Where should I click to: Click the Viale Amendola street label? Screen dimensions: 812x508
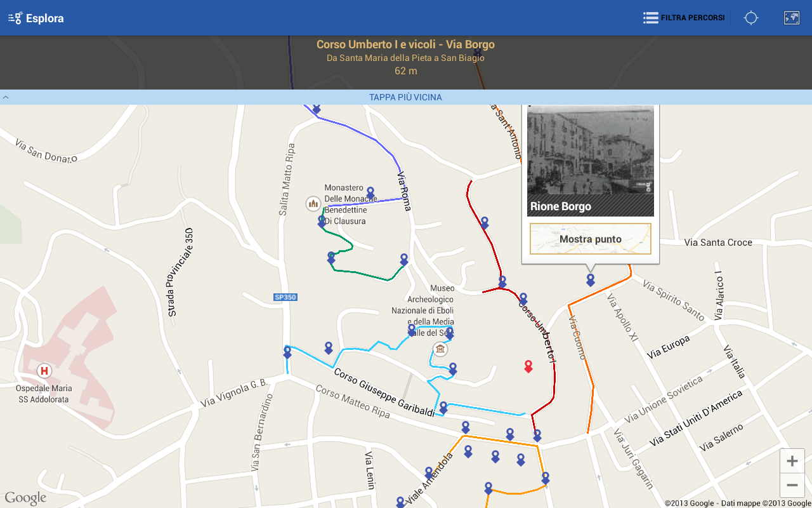pyautogui.click(x=430, y=478)
